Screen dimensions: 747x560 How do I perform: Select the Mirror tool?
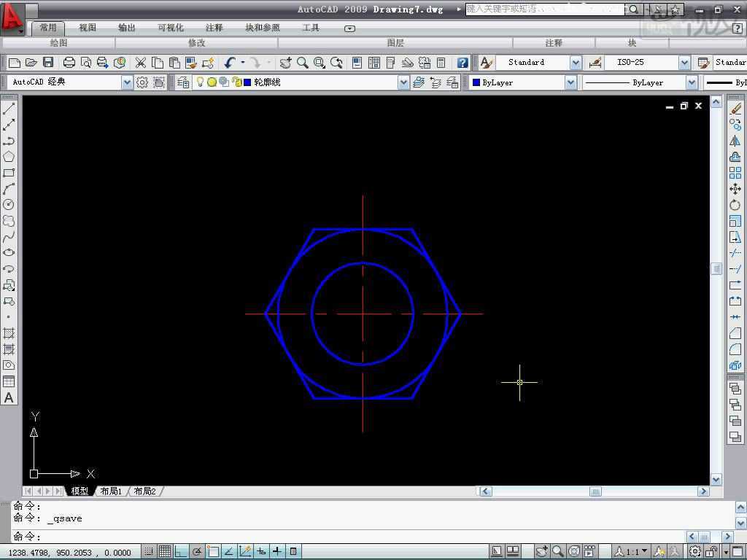(735, 141)
